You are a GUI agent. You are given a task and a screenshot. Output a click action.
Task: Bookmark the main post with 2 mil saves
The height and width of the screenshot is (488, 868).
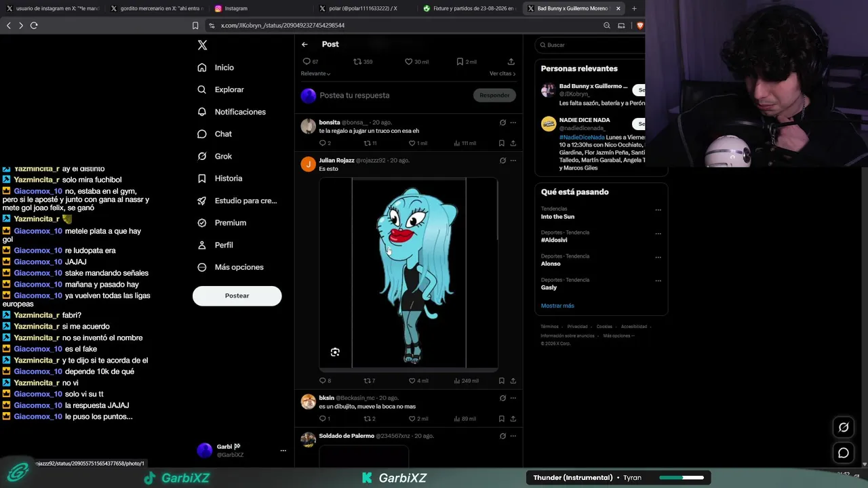[467, 62]
